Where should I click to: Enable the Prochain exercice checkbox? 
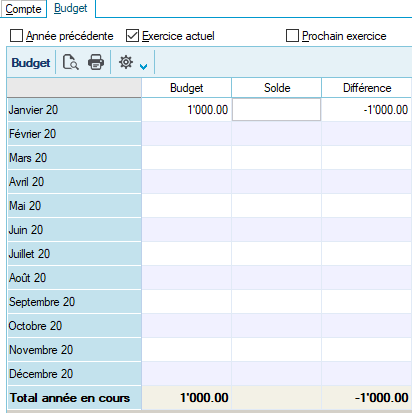[292, 36]
